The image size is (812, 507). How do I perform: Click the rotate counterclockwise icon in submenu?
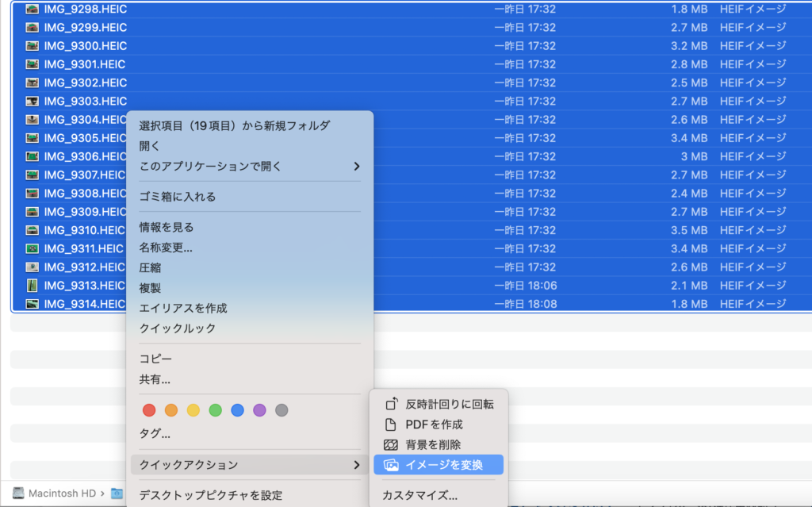coord(390,404)
